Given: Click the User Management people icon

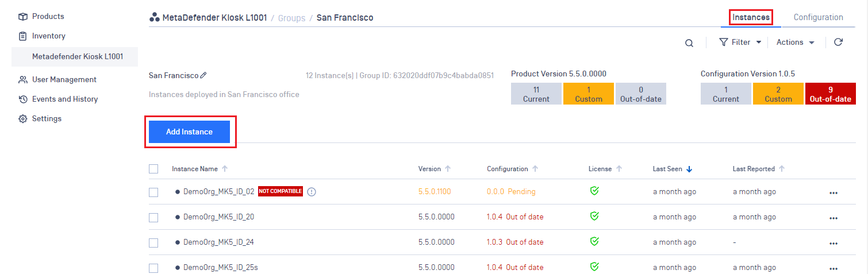Looking at the screenshot, I should pos(23,79).
